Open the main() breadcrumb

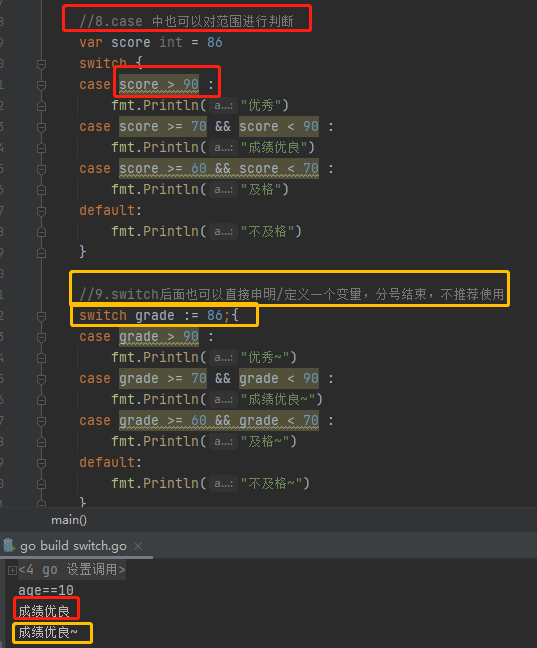coord(69,520)
